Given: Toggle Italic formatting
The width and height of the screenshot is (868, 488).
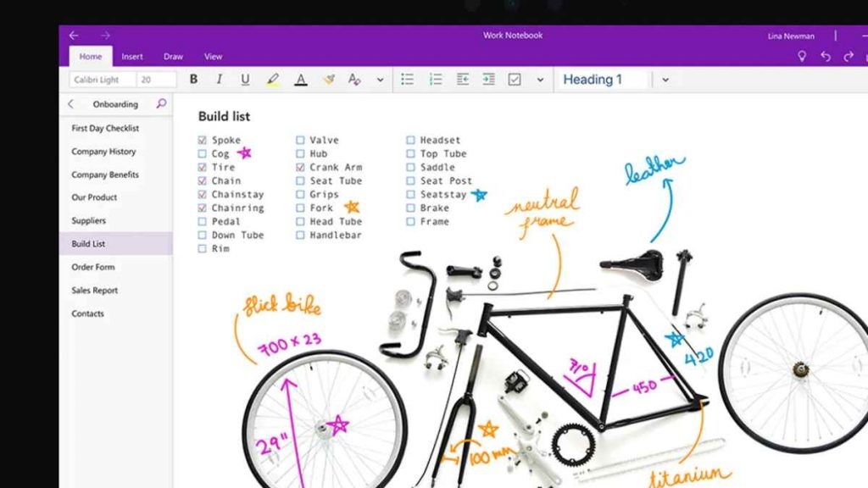Looking at the screenshot, I should tap(220, 79).
